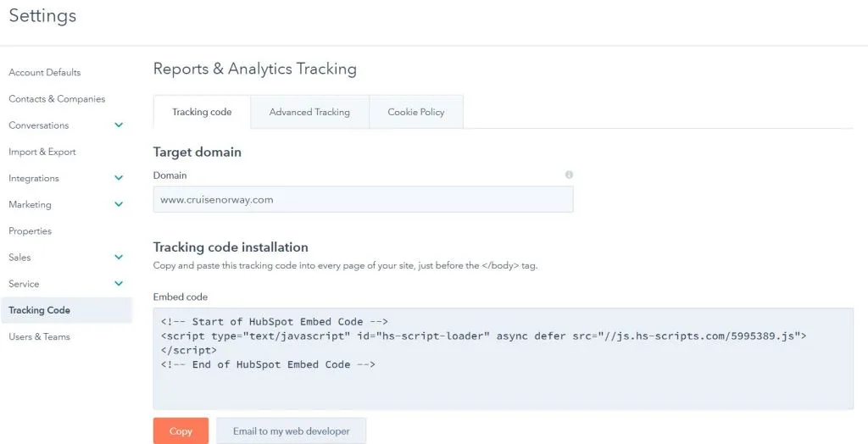The image size is (868, 444).
Task: Expand the Integrations chevron
Action: pos(119,178)
